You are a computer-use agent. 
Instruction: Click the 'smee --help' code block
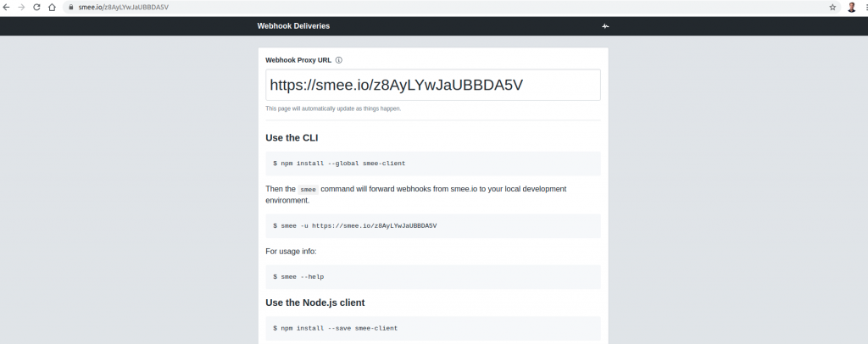pyautogui.click(x=433, y=276)
